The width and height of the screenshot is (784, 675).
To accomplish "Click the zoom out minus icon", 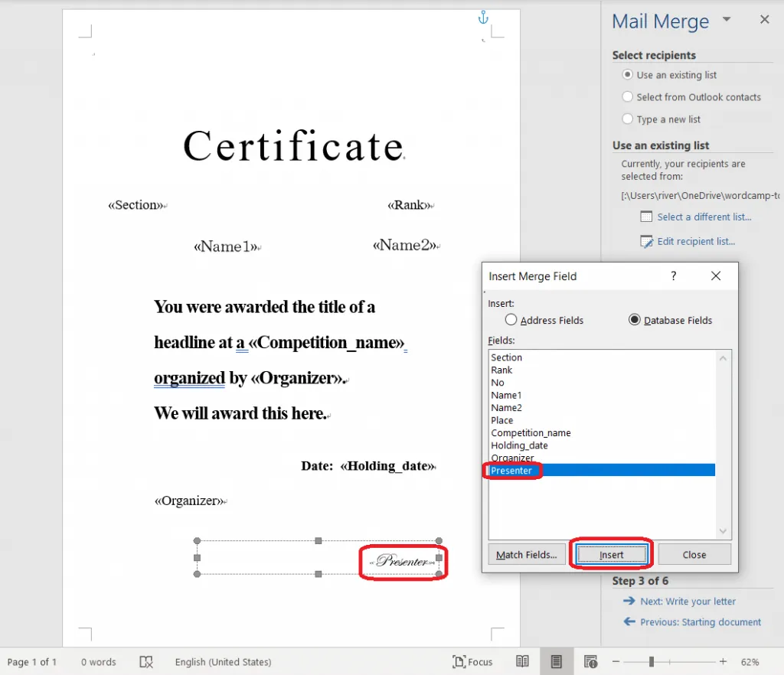I will tap(616, 662).
